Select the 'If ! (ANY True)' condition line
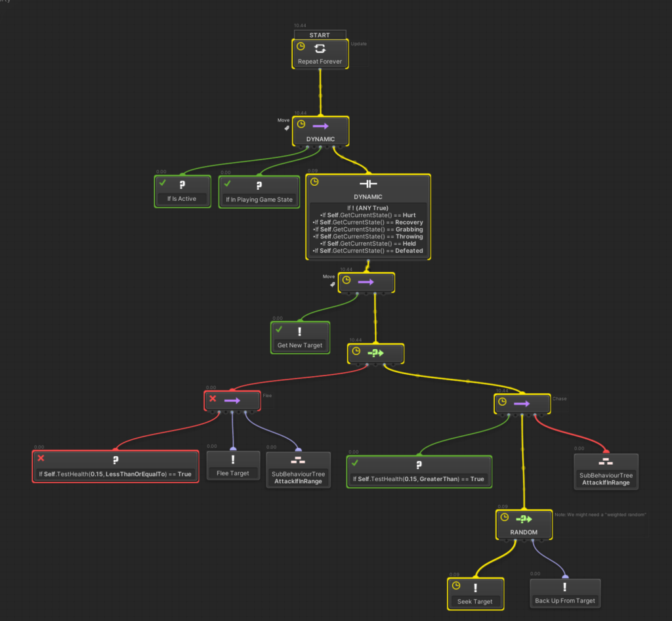The image size is (672, 621). (x=367, y=208)
